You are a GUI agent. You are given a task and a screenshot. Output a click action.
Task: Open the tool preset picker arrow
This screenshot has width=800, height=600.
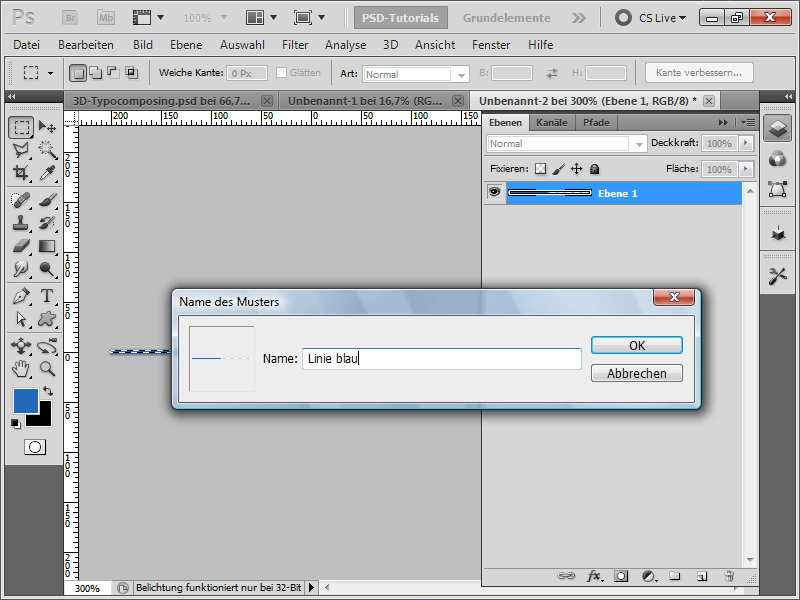50,73
